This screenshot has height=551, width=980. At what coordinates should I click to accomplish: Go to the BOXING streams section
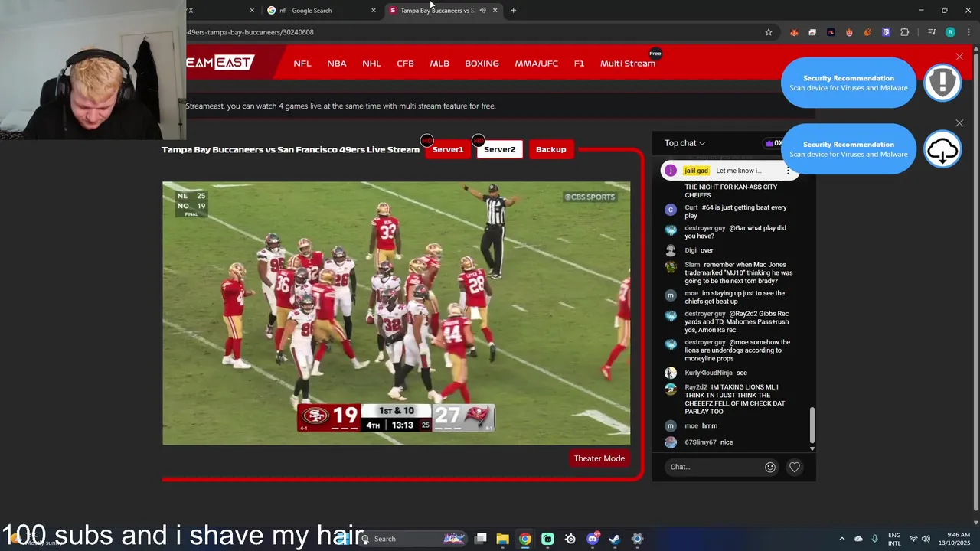(482, 64)
